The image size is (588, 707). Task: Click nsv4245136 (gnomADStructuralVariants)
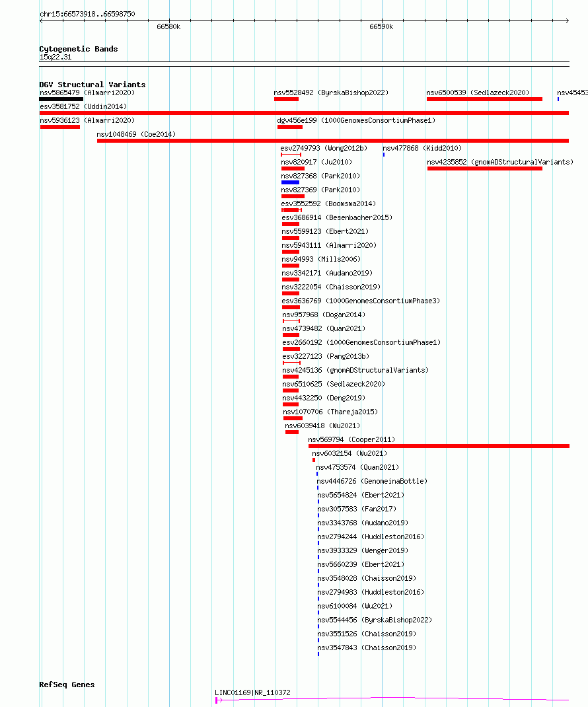356,370
